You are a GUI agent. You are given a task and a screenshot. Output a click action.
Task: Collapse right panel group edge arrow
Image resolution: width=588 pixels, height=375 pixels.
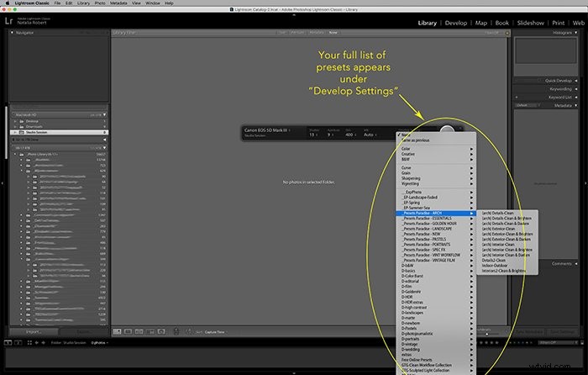(585, 183)
